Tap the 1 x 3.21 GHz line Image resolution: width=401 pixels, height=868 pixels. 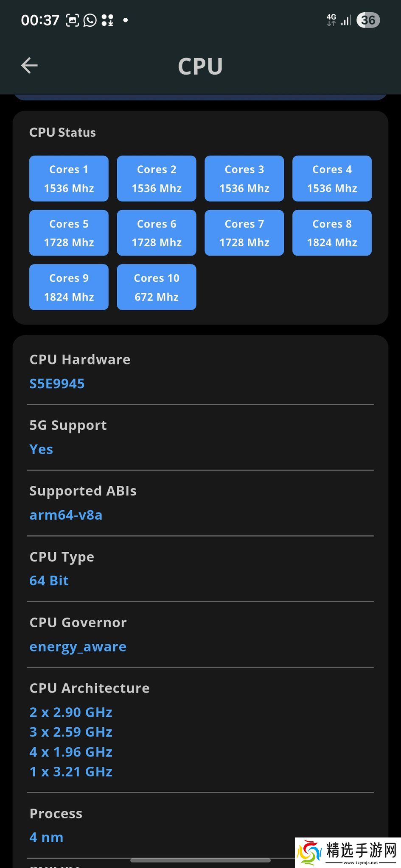[x=71, y=772]
